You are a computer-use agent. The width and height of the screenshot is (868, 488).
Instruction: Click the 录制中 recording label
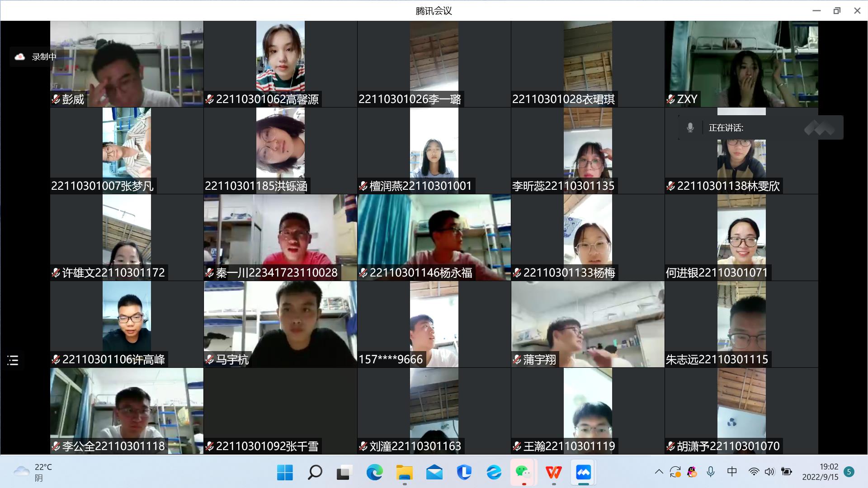[44, 57]
